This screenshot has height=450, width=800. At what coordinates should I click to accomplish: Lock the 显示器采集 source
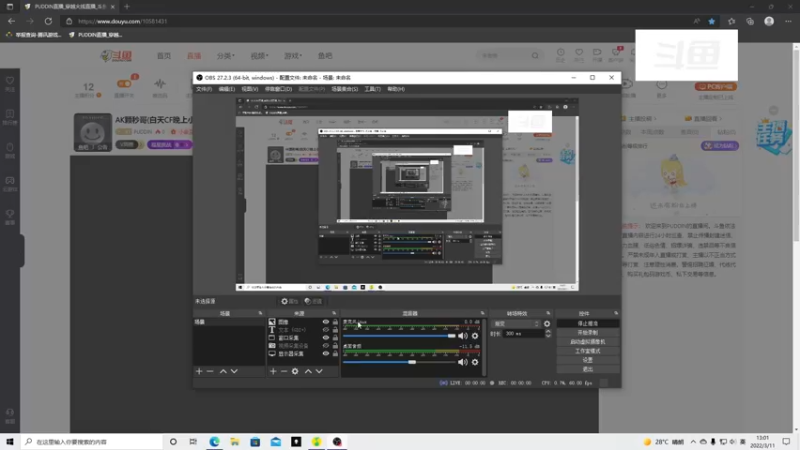335,354
